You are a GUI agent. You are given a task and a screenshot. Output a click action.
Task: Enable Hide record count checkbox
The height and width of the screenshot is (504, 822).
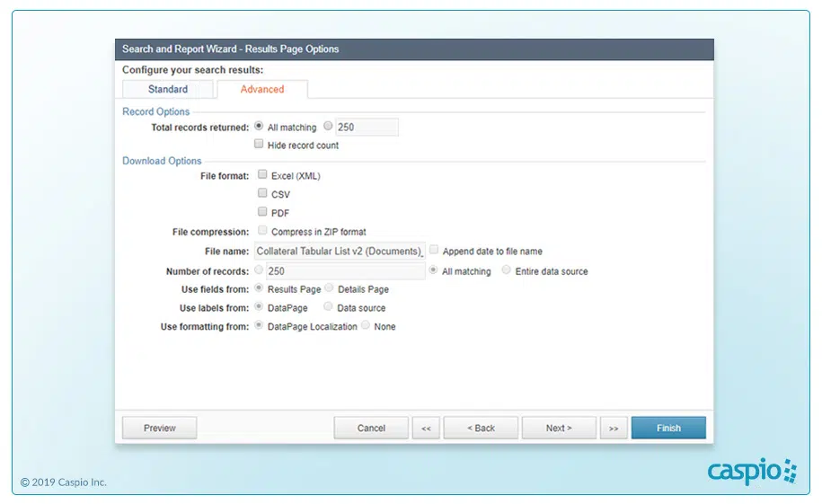pos(260,145)
